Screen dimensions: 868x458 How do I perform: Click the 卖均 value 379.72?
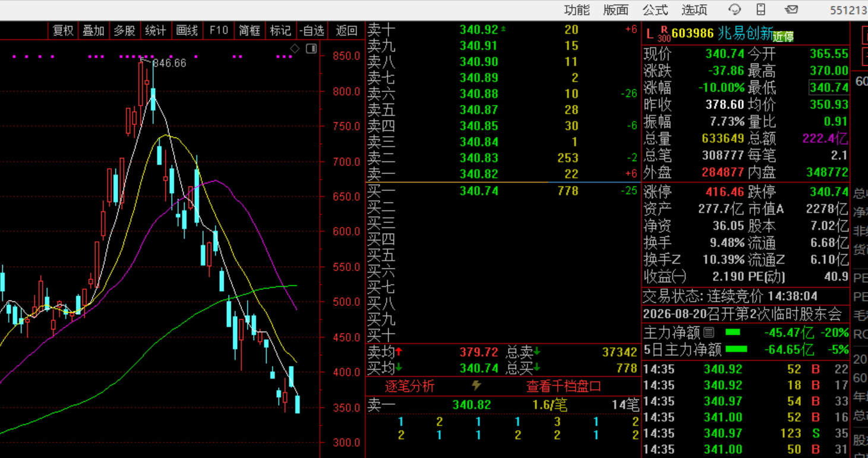tap(479, 352)
